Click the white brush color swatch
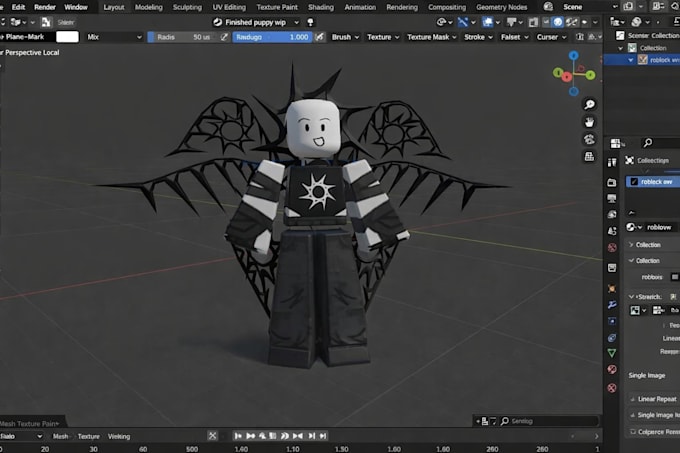The width and height of the screenshot is (680, 453). point(67,37)
